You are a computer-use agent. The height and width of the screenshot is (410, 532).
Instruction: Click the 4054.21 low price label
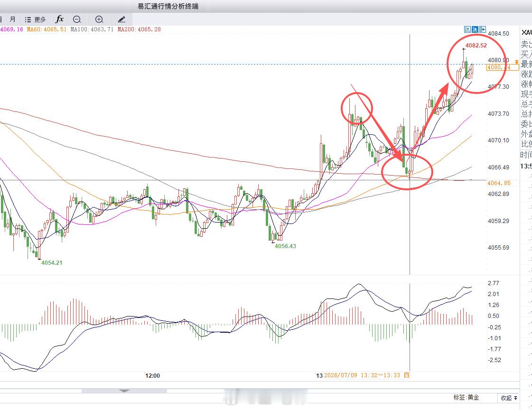(52, 262)
